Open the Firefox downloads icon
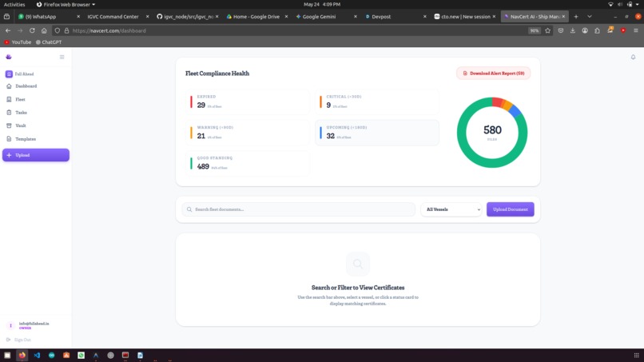This screenshot has width=644, height=362. [573, 30]
